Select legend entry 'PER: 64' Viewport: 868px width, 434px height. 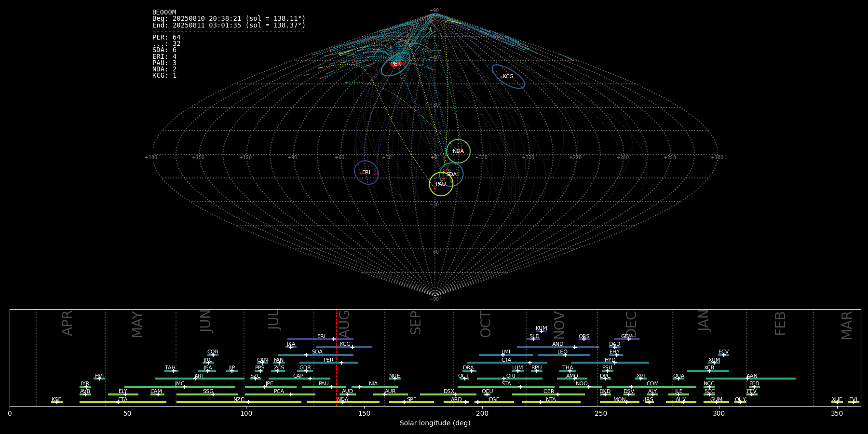point(166,37)
